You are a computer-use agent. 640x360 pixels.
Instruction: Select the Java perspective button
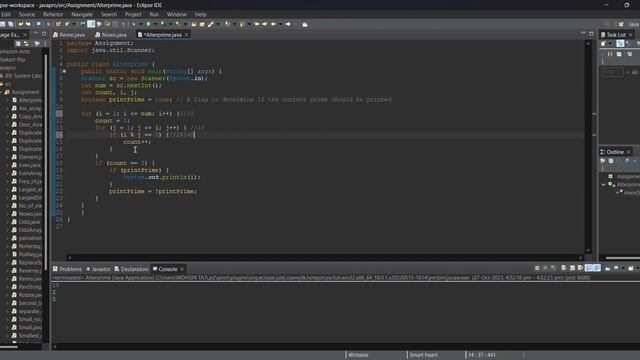633,24
